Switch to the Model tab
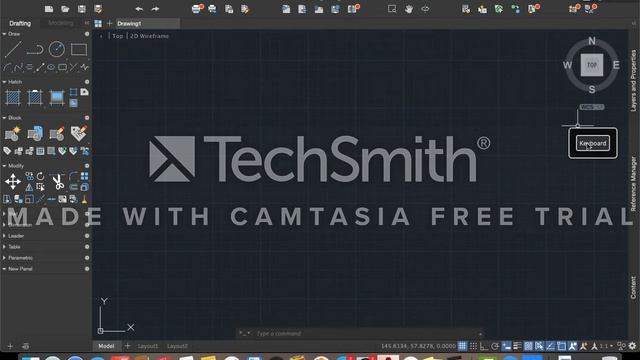 pyautogui.click(x=106, y=346)
